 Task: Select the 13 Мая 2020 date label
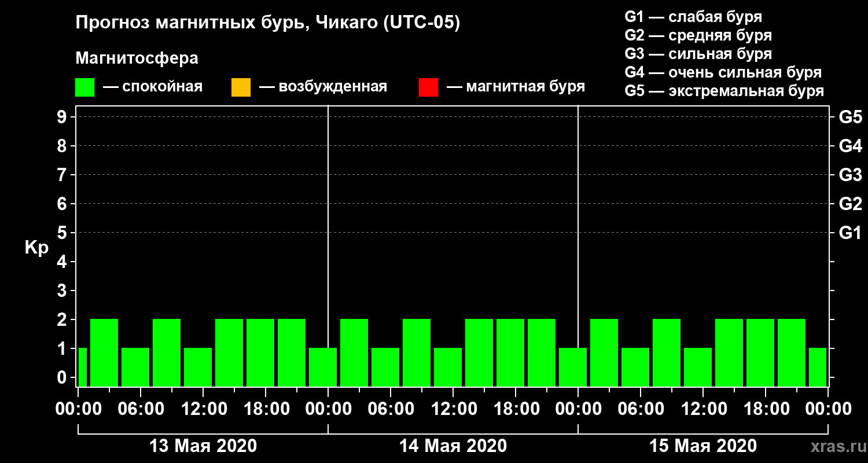click(203, 446)
